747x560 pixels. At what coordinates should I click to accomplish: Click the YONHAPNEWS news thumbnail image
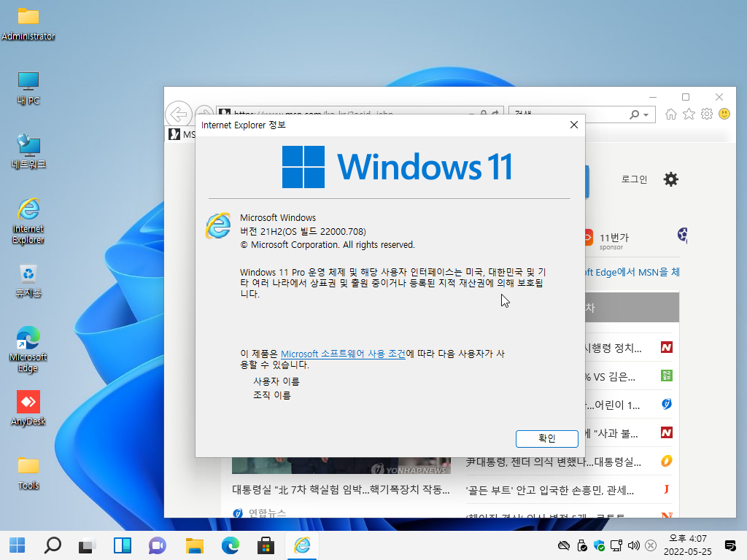(x=341, y=466)
